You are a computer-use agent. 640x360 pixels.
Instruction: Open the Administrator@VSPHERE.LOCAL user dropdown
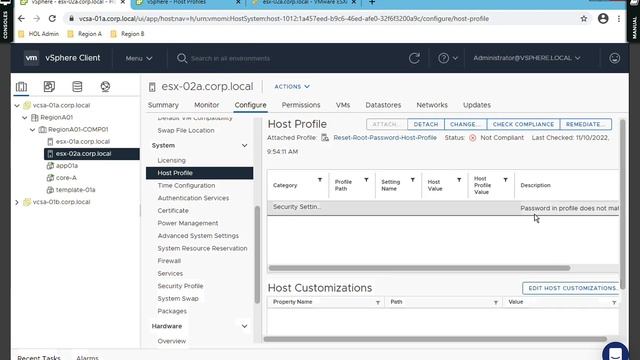coord(527,58)
